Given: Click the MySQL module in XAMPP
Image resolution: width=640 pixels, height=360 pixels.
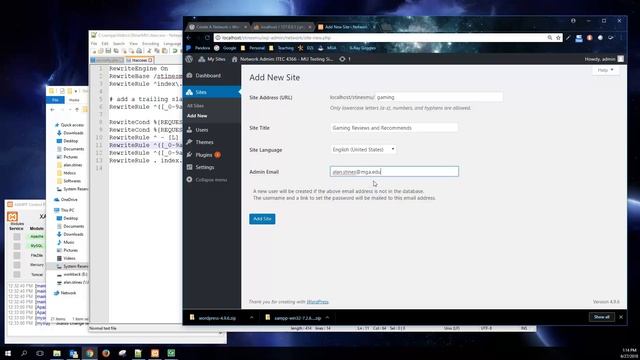Looking at the screenshot, I should (36, 246).
